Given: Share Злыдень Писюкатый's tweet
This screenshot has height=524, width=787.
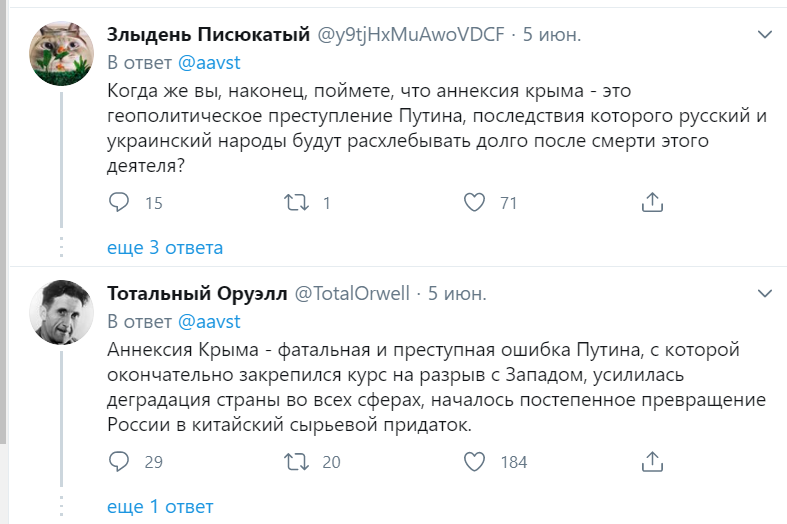Looking at the screenshot, I should (652, 203).
